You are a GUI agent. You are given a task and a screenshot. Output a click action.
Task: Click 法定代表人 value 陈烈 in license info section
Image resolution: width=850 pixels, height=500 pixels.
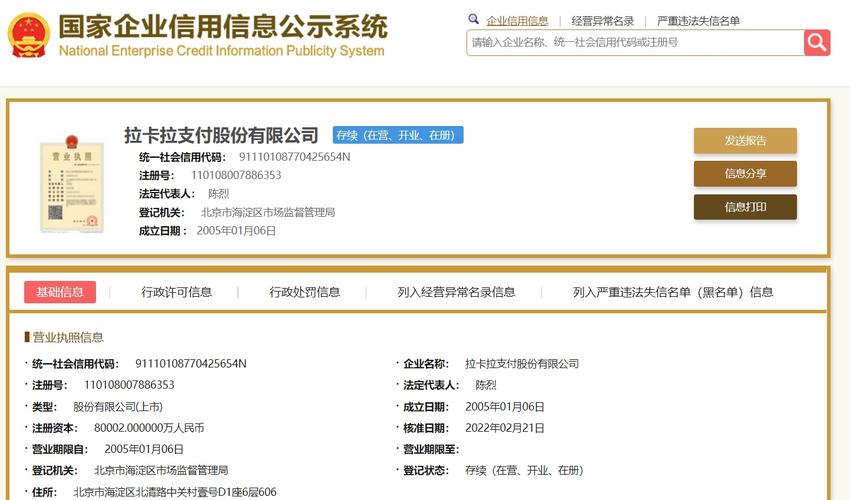click(x=486, y=385)
